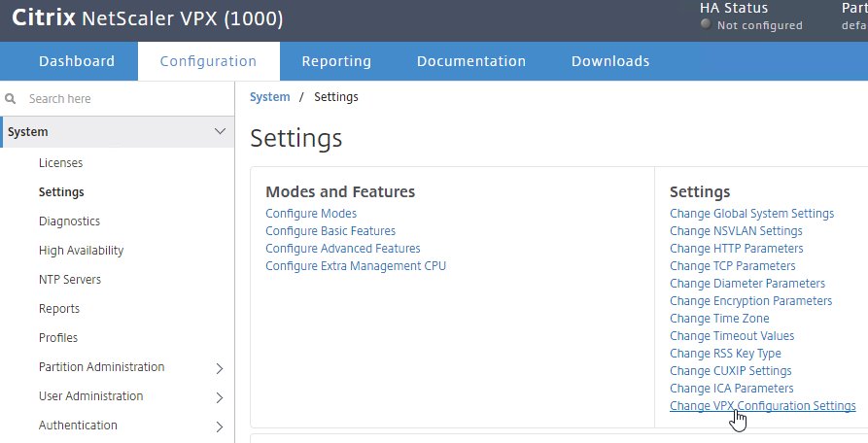Open Profiles in the sidebar
Image resolution: width=868 pixels, height=443 pixels.
(58, 338)
